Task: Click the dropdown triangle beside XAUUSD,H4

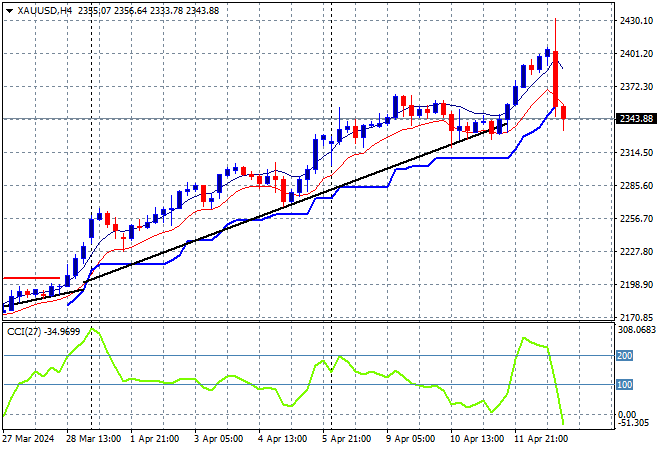Action: pos(7,9)
